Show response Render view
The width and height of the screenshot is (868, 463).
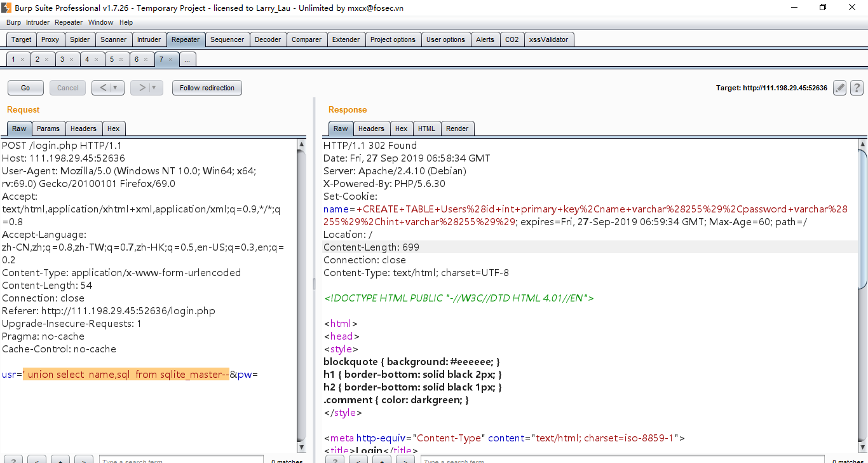457,128
